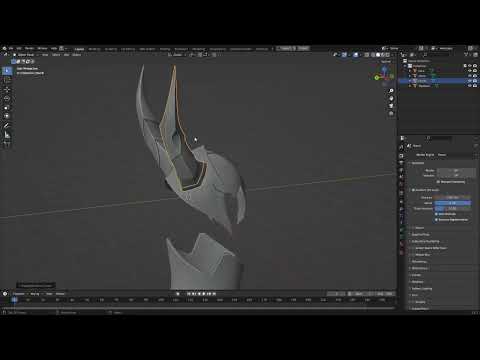
Task: Open the File menu
Action: (x=11, y=48)
